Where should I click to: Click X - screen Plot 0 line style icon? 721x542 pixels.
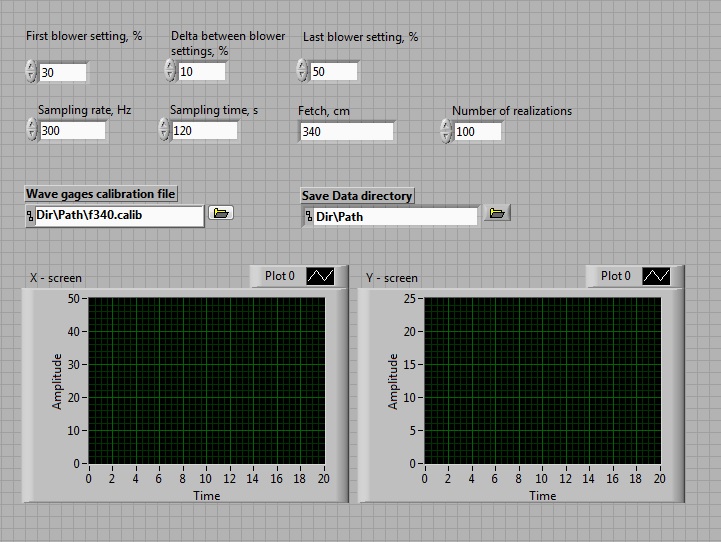tap(320, 276)
